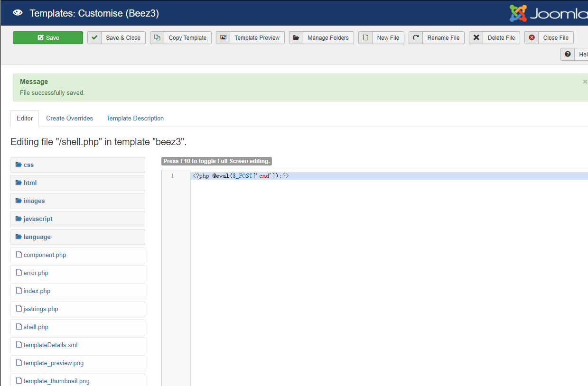
Task: Open jsstrings.php in the file list
Action: point(78,309)
